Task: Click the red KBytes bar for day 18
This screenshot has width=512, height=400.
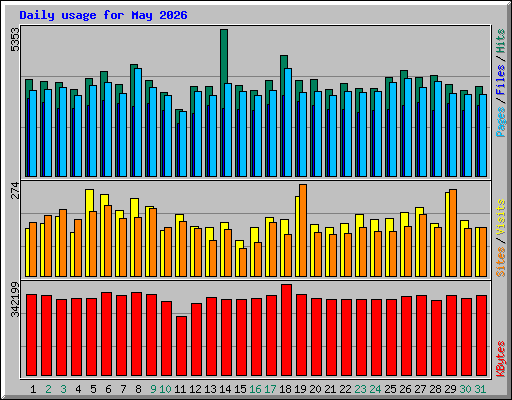Action: pyautogui.click(x=286, y=330)
